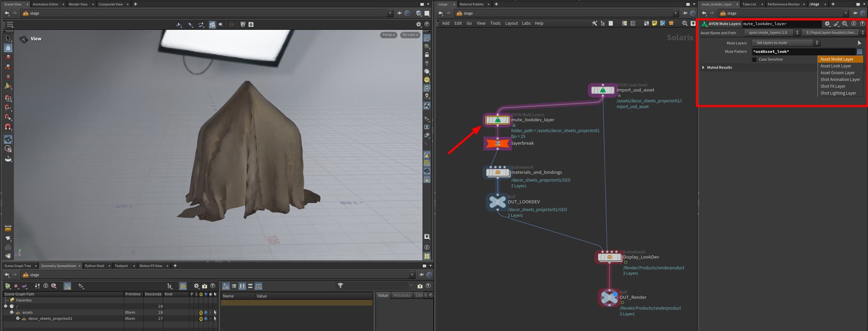Open the Add menu in network editor
This screenshot has height=331, width=868.
[446, 24]
